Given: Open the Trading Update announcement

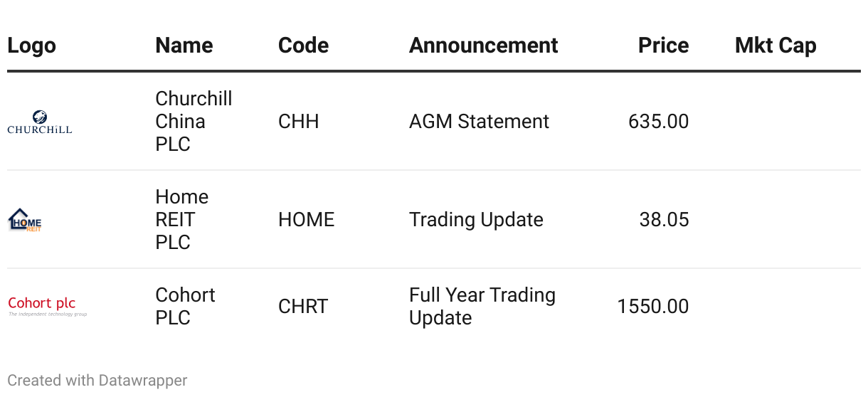Looking at the screenshot, I should (476, 220).
